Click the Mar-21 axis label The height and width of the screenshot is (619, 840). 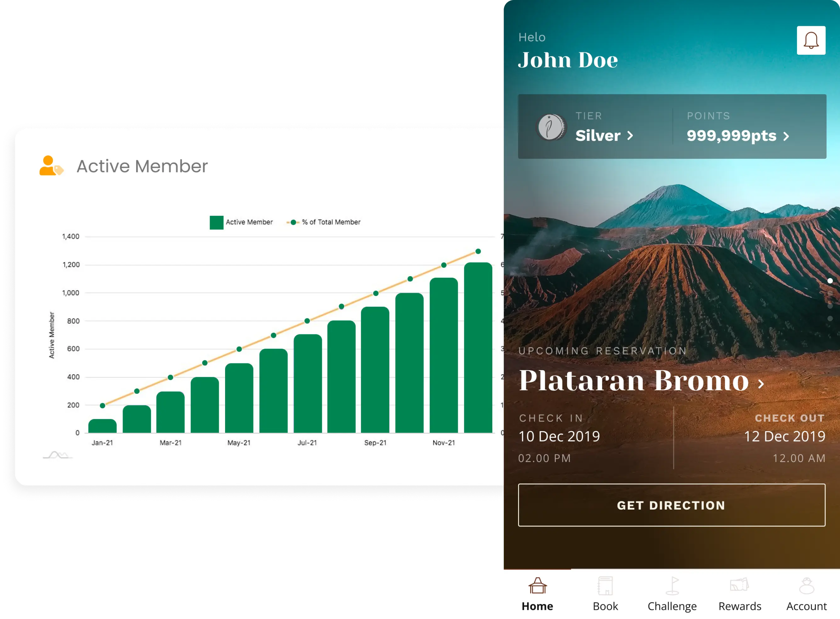click(170, 443)
